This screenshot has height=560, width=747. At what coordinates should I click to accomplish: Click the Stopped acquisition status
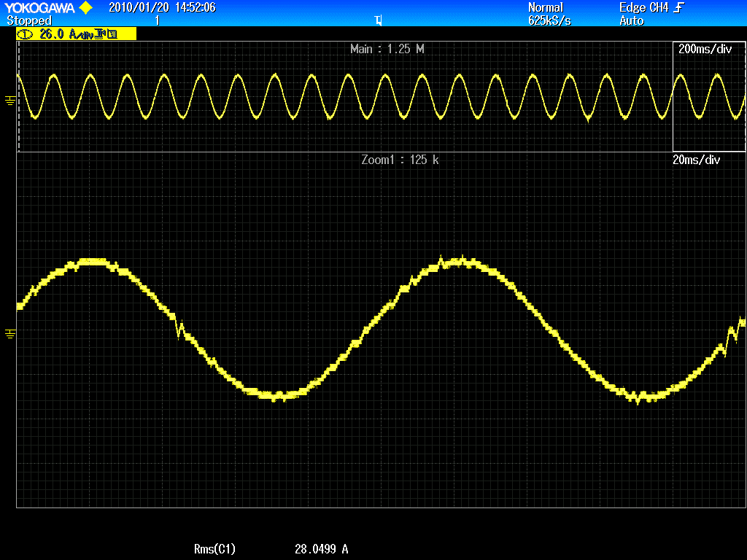click(29, 21)
